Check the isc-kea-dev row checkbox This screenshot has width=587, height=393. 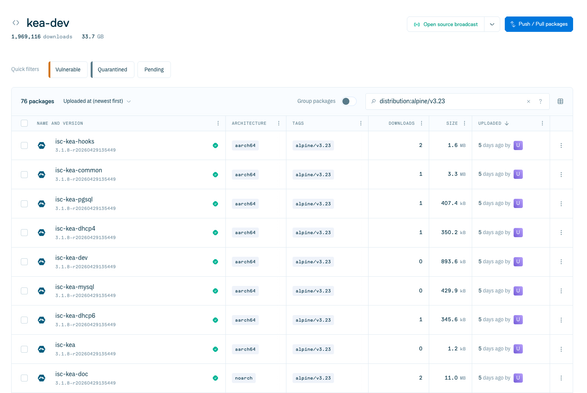click(x=24, y=262)
